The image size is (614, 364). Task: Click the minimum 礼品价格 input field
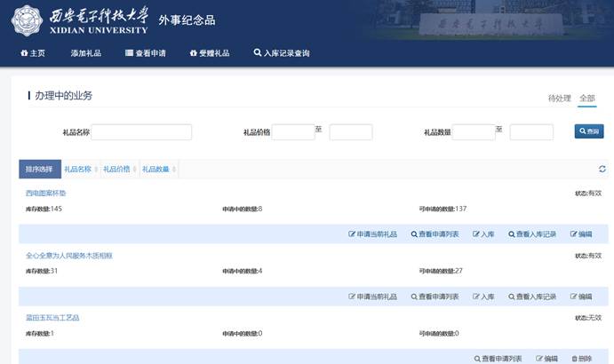tap(293, 131)
